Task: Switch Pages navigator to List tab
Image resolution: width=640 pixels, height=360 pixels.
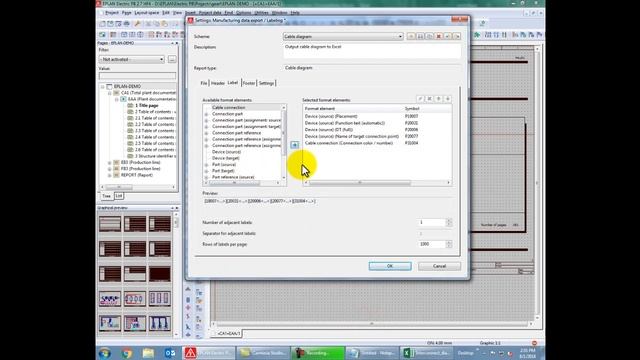Action: click(119, 196)
